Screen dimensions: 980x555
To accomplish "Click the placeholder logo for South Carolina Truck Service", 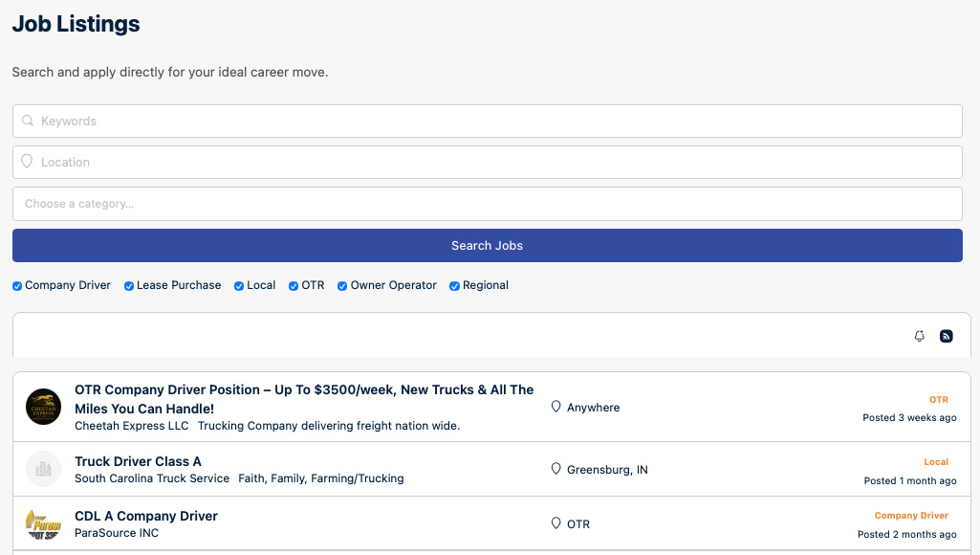I will [x=43, y=469].
